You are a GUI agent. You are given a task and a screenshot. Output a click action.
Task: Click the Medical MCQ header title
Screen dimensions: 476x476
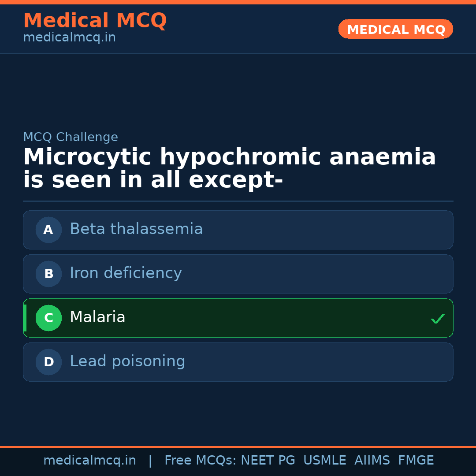coord(95,21)
